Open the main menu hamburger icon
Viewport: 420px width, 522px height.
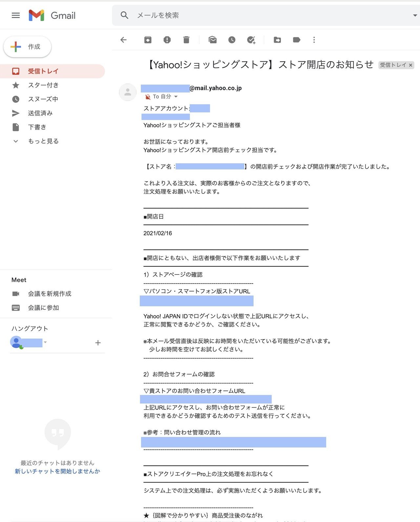pos(16,15)
